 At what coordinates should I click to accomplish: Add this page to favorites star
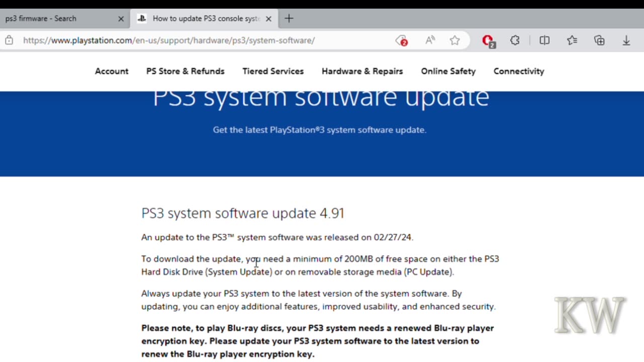point(455,40)
